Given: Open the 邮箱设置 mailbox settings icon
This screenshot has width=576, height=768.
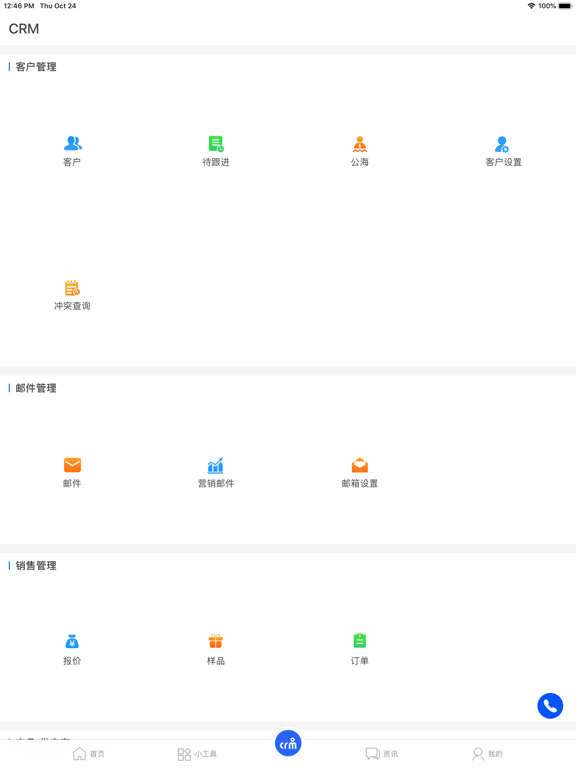Looking at the screenshot, I should [360, 465].
